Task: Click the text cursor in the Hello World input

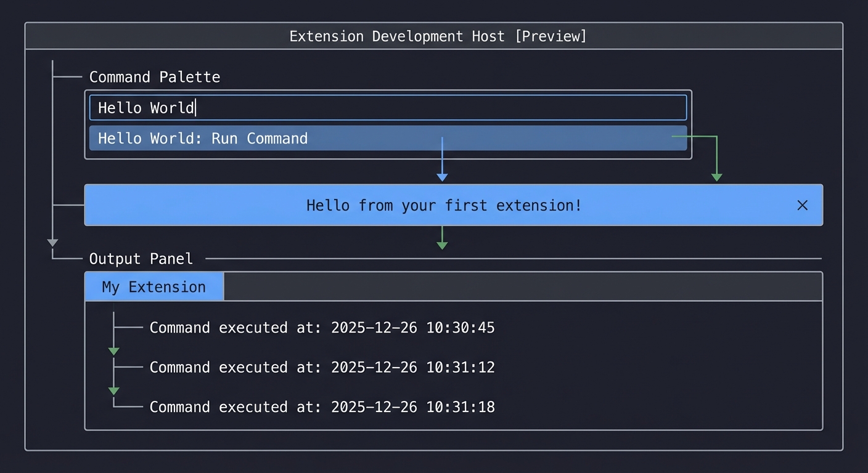Action: (195, 107)
